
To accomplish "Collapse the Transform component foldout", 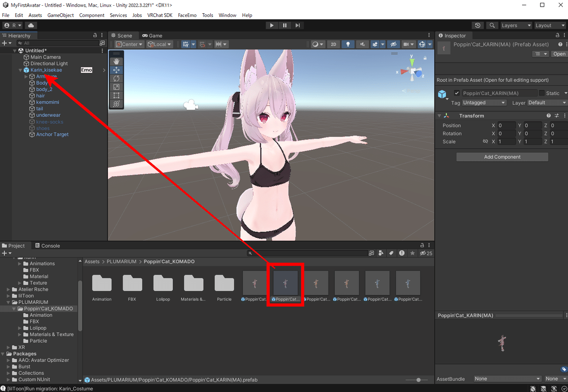I will (x=439, y=115).
